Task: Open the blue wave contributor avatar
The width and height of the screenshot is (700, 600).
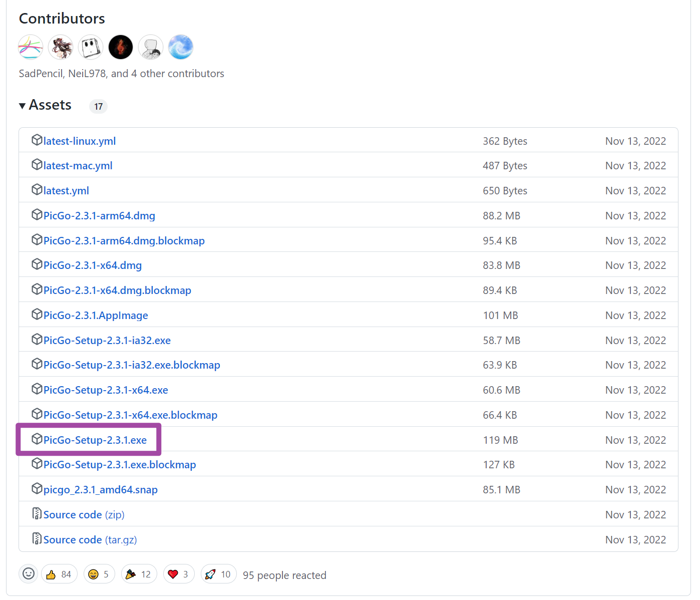Action: point(181,47)
